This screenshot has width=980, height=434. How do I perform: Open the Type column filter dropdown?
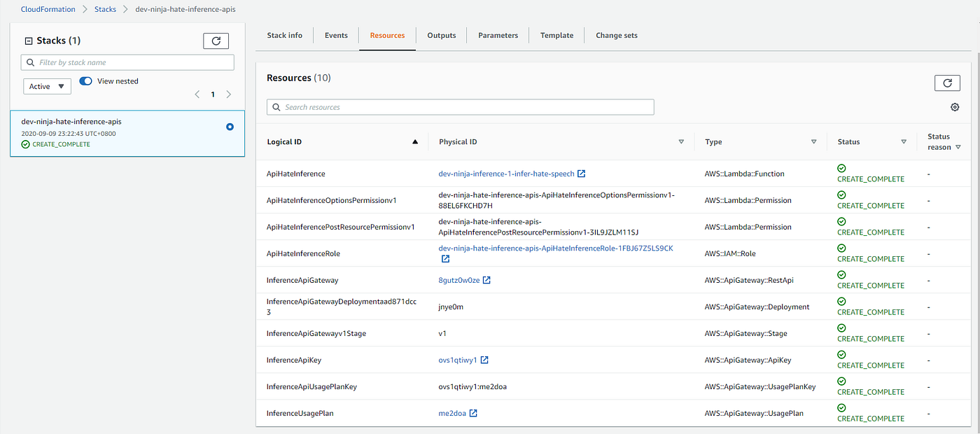814,141
